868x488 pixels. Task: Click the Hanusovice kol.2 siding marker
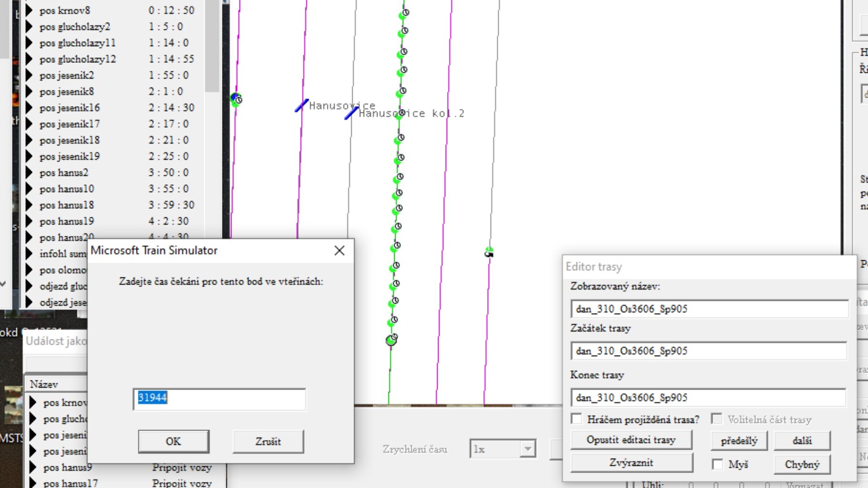pyautogui.click(x=351, y=113)
